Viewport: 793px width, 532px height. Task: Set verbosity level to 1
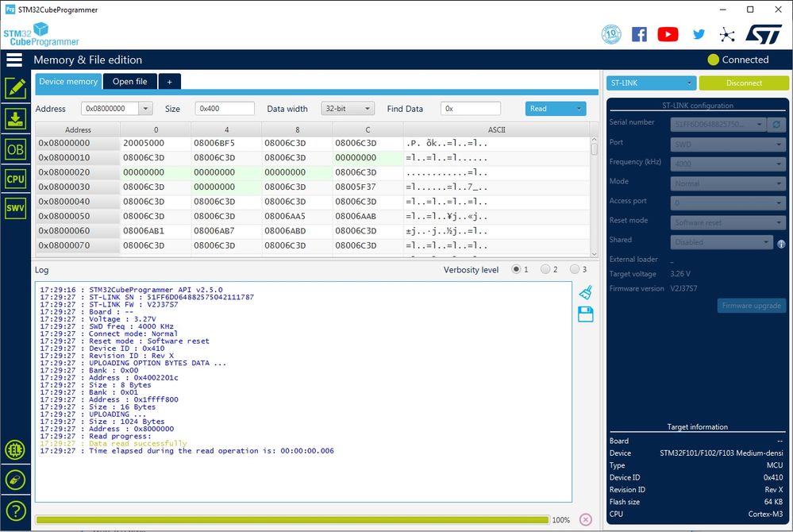click(517, 270)
